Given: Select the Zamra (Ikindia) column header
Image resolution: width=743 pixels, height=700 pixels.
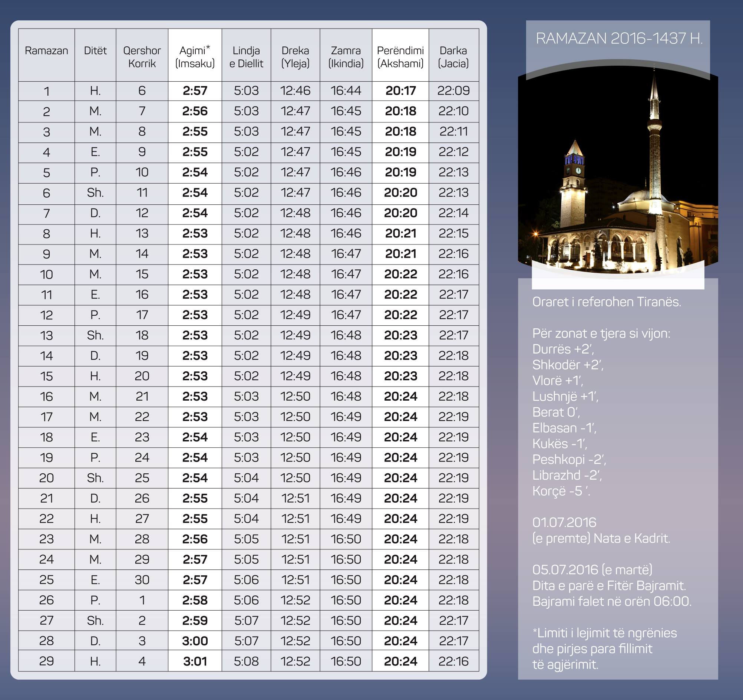Looking at the screenshot, I should point(346,56).
